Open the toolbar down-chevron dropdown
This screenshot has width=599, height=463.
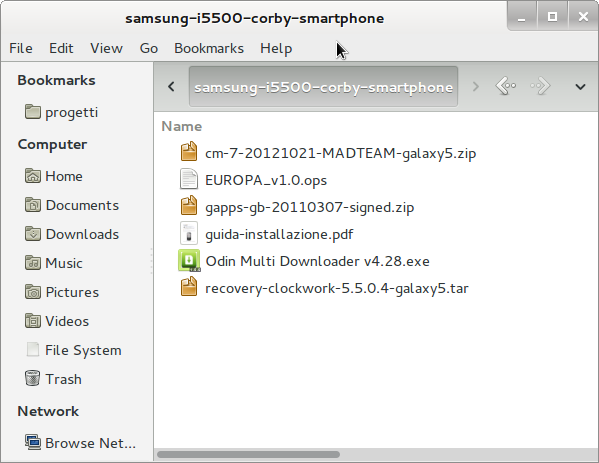click(580, 87)
